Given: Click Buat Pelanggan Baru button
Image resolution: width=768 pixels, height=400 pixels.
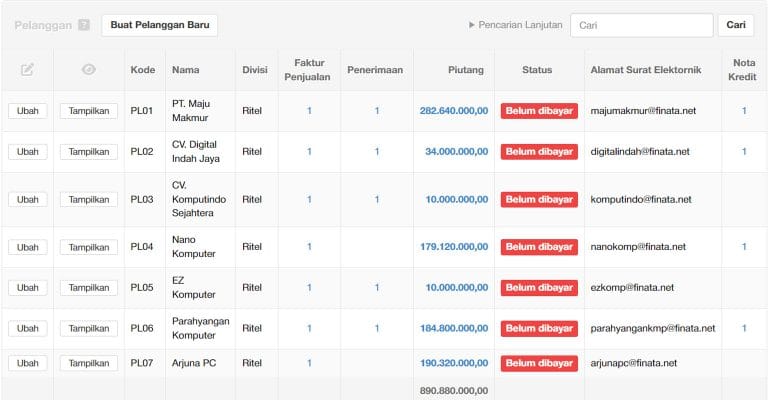Looking at the screenshot, I should point(160,25).
